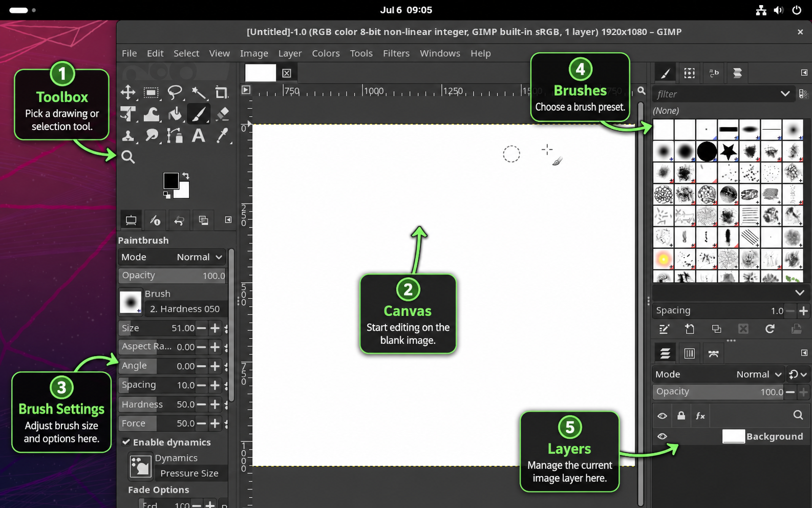Adjust the paintbrush Opacity slider
The height and width of the screenshot is (508, 812).
(173, 276)
